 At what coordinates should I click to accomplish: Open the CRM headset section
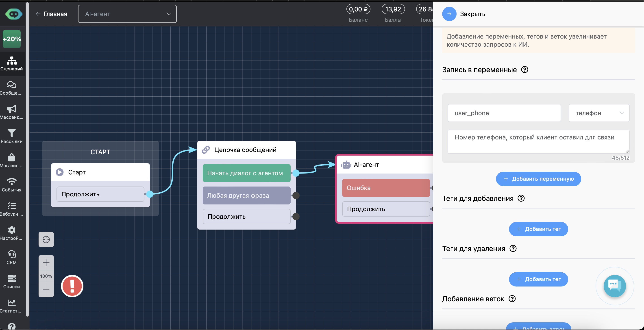[x=11, y=258]
